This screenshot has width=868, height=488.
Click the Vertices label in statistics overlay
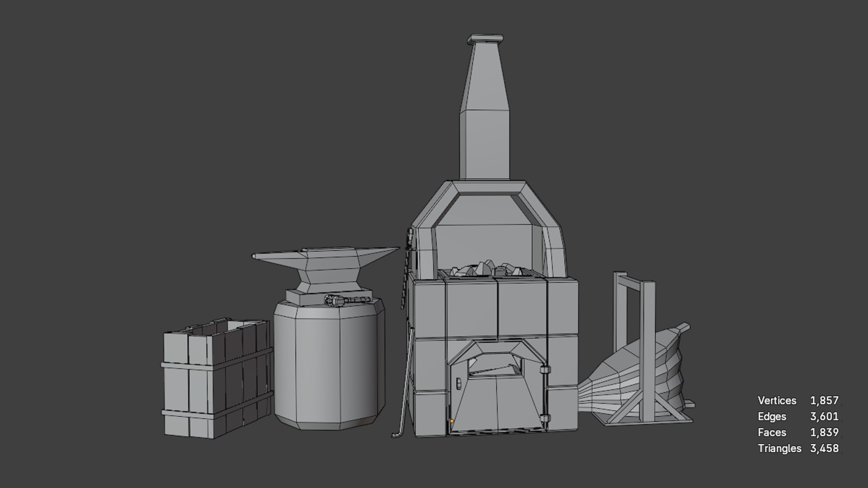point(777,400)
